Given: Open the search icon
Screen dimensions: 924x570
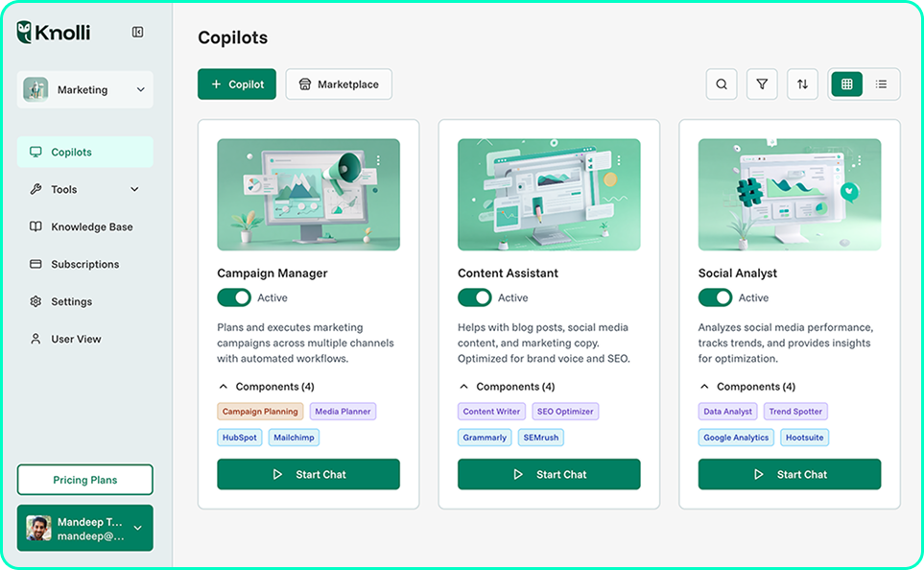Looking at the screenshot, I should pyautogui.click(x=722, y=84).
